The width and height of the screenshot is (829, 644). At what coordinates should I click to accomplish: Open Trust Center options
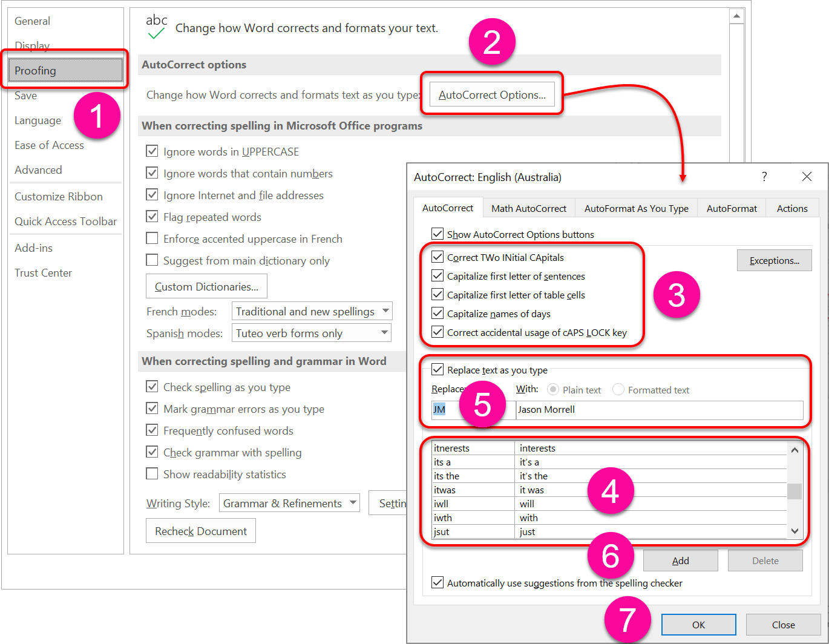(44, 273)
